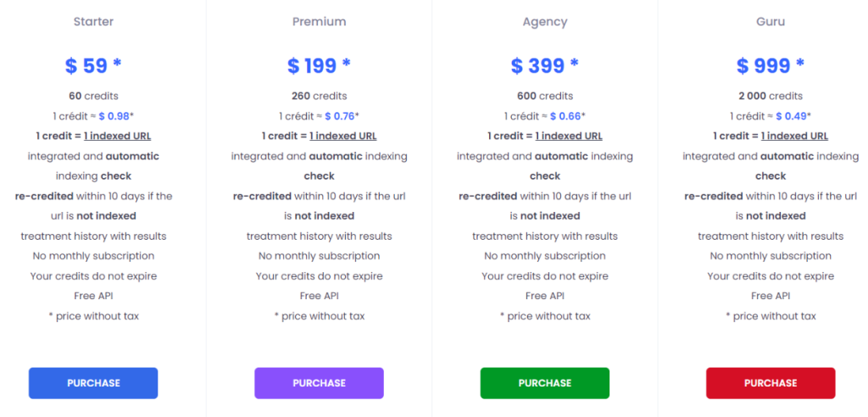Viewport: 868px width, 417px height.
Task: Click the $ 59 price of Starter
Action: [x=93, y=65]
